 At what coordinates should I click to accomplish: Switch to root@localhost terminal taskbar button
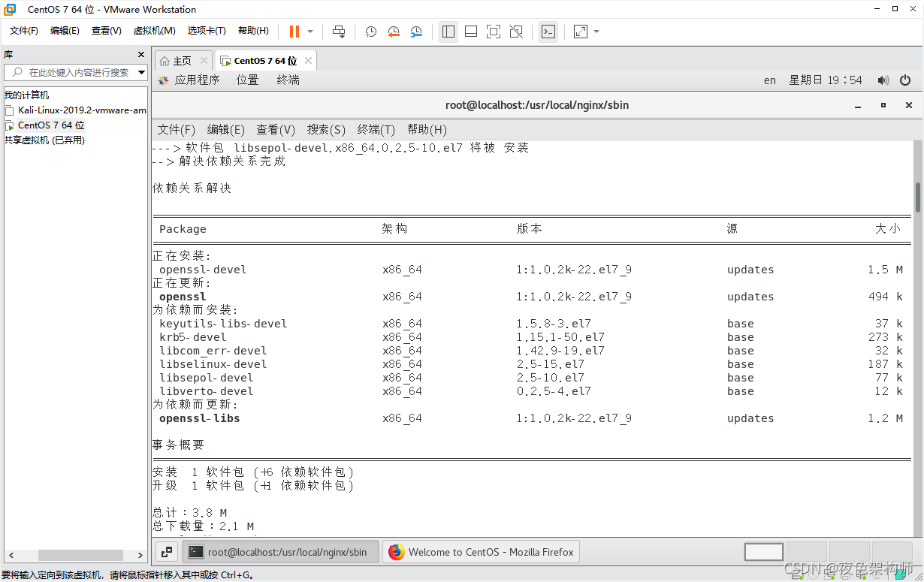point(281,552)
